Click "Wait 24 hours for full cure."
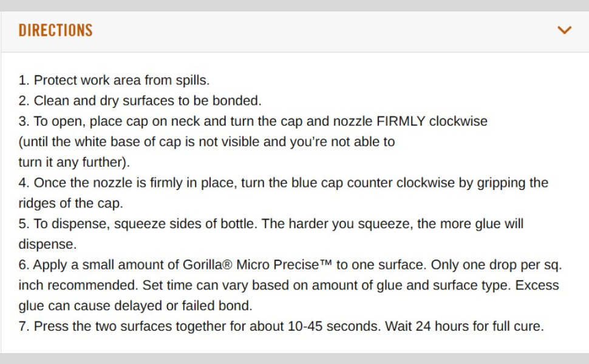The width and height of the screenshot is (589, 364). point(465,326)
